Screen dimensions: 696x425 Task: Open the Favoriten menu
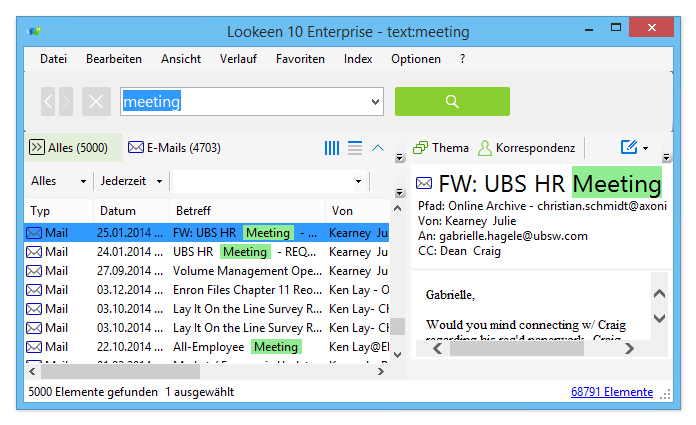click(300, 59)
